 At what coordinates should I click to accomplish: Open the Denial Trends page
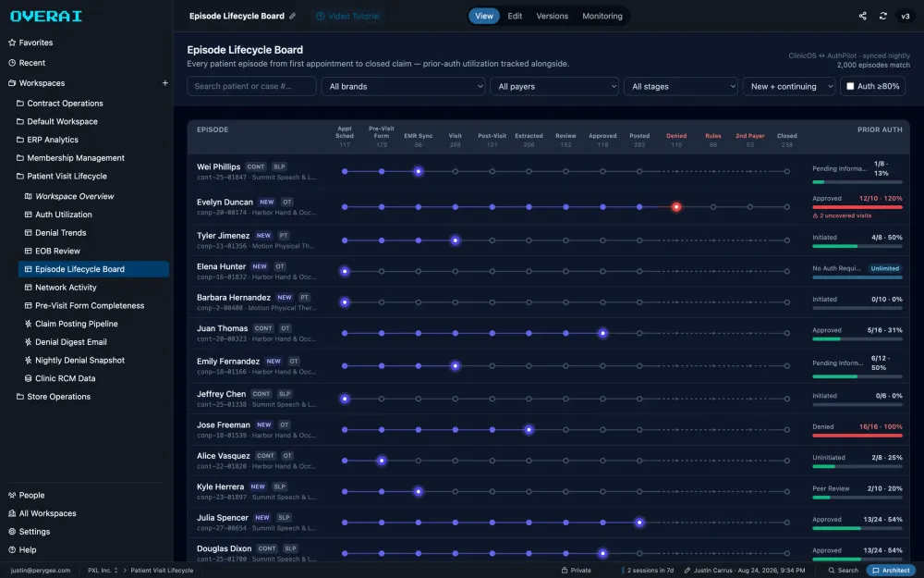(x=61, y=233)
